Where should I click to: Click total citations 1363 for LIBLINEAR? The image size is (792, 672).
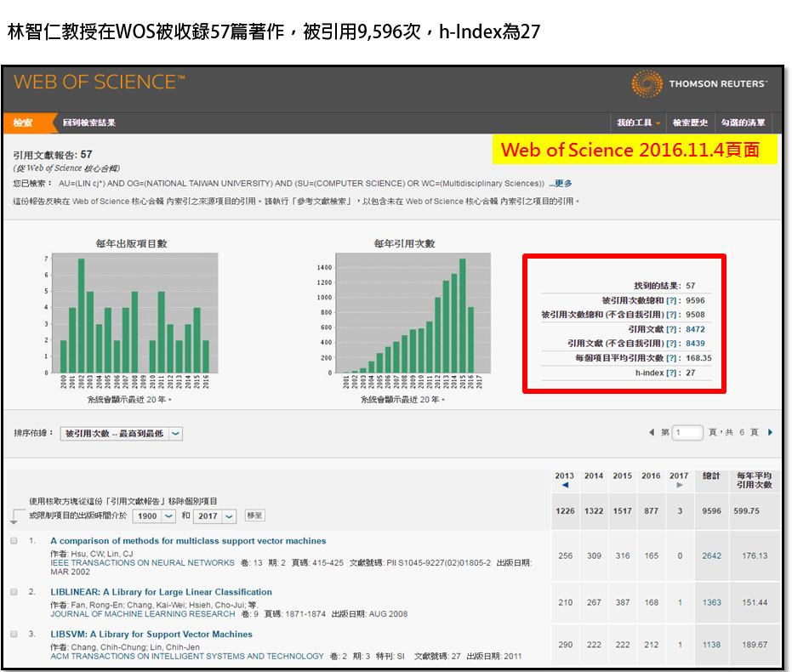[712, 602]
